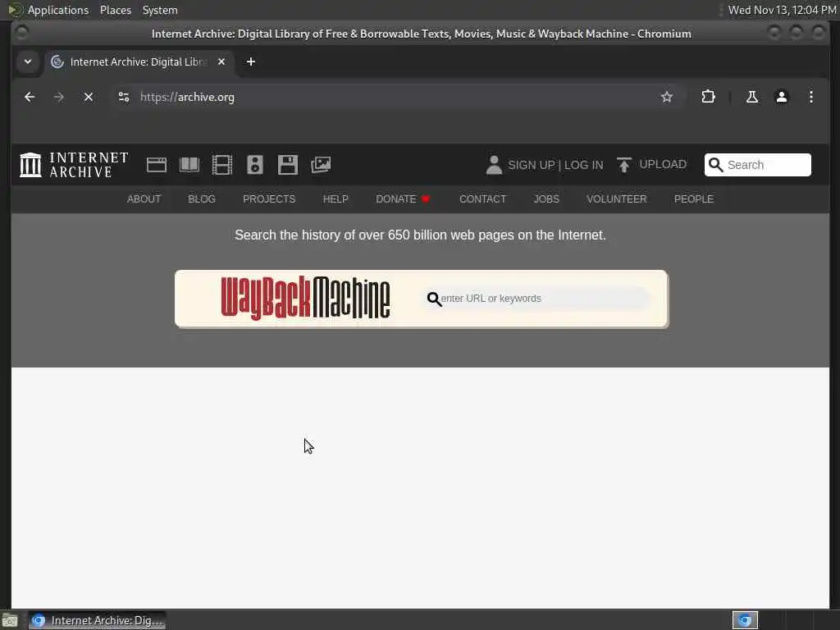The image size is (840, 630).
Task: View site information icon in address bar
Action: click(x=124, y=97)
